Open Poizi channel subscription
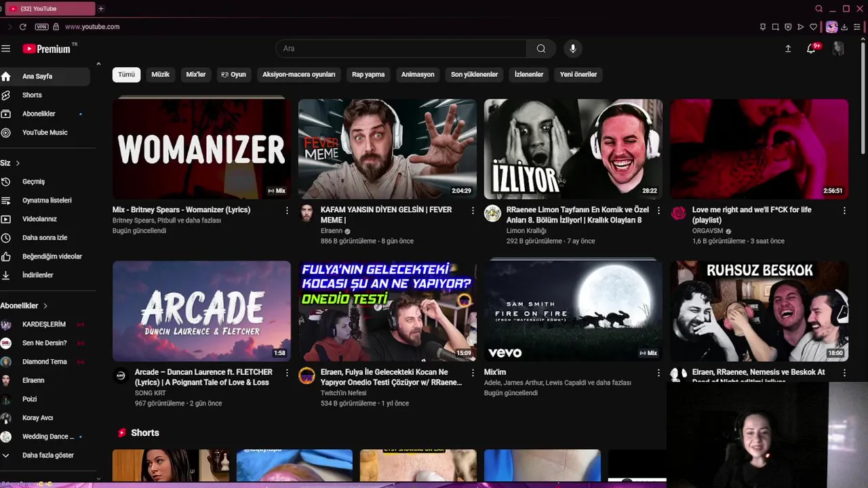 pyautogui.click(x=45, y=399)
